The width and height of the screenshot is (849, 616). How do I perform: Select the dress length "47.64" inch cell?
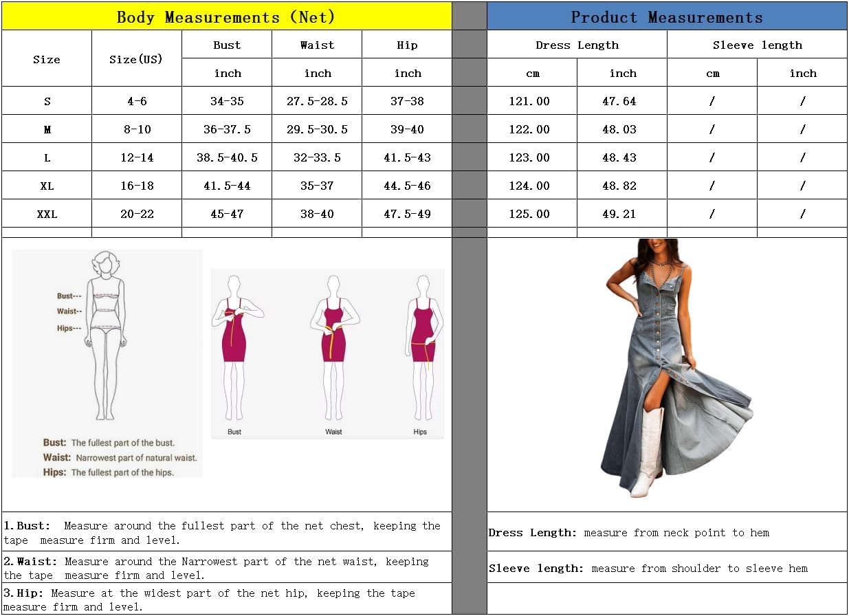[x=622, y=101]
